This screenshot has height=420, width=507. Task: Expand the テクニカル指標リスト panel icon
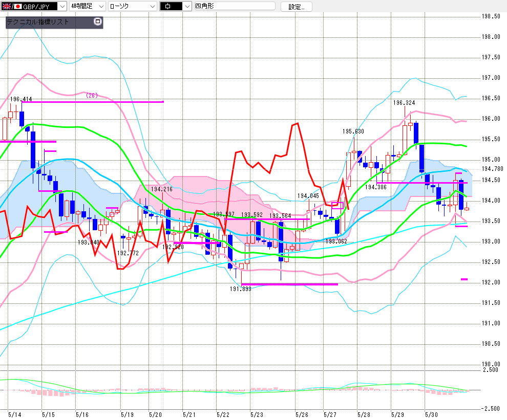click(97, 21)
